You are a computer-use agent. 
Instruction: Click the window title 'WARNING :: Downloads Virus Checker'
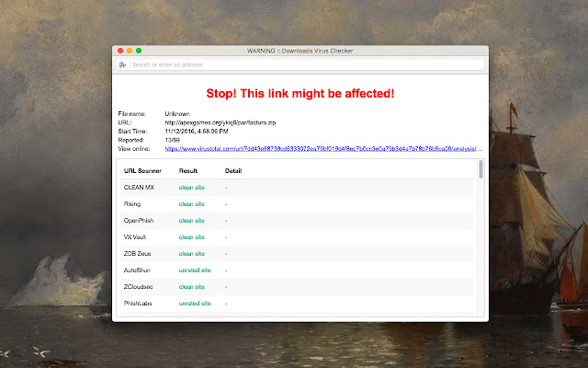coord(300,51)
